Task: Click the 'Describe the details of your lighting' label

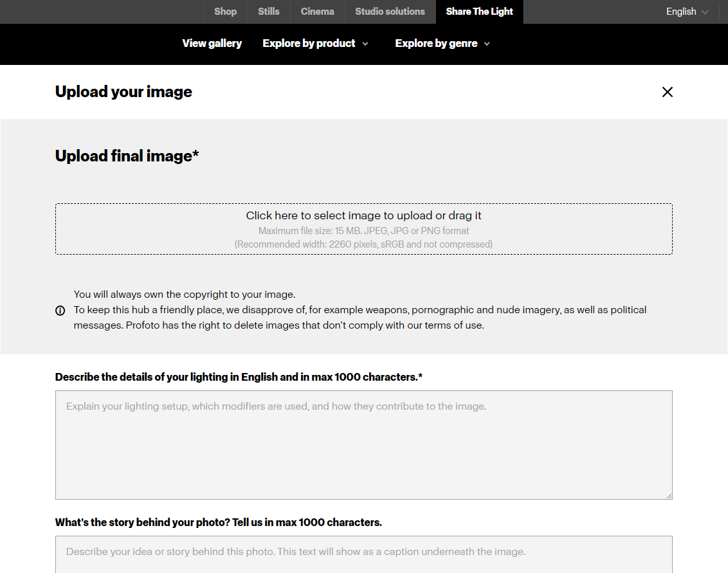Action: pyautogui.click(x=239, y=377)
